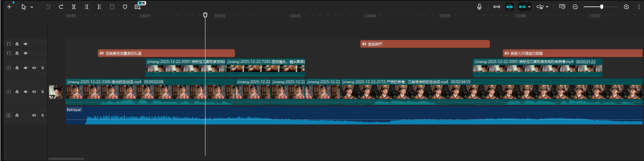Screen dimensions: 644x161
Task: Click the timeline zoom slider handle
Action: (602, 7)
